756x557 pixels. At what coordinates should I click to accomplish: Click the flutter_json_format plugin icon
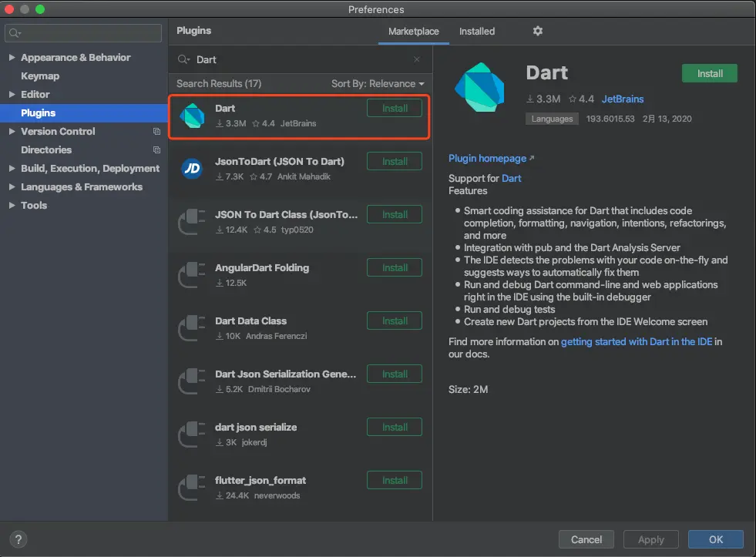point(192,488)
